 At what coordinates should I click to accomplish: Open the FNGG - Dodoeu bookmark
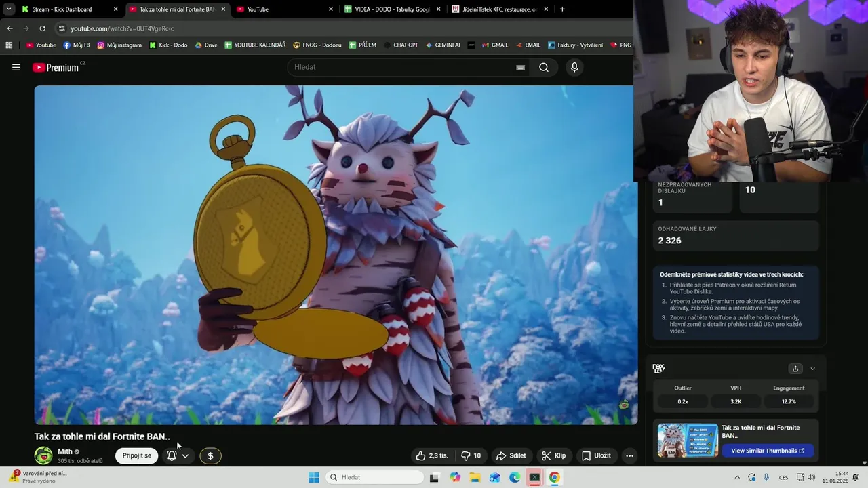tap(317, 45)
